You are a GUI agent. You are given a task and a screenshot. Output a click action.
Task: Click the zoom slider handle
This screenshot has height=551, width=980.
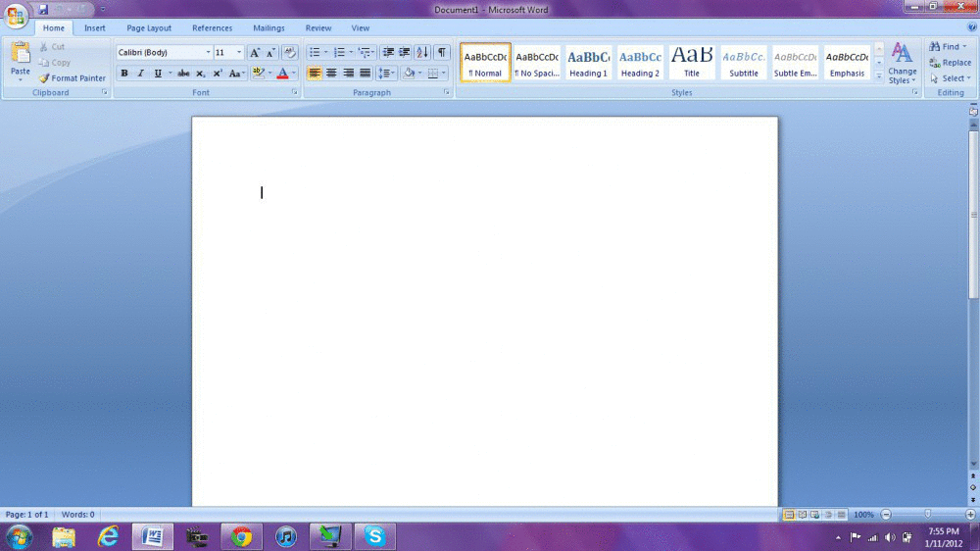pyautogui.click(x=928, y=515)
